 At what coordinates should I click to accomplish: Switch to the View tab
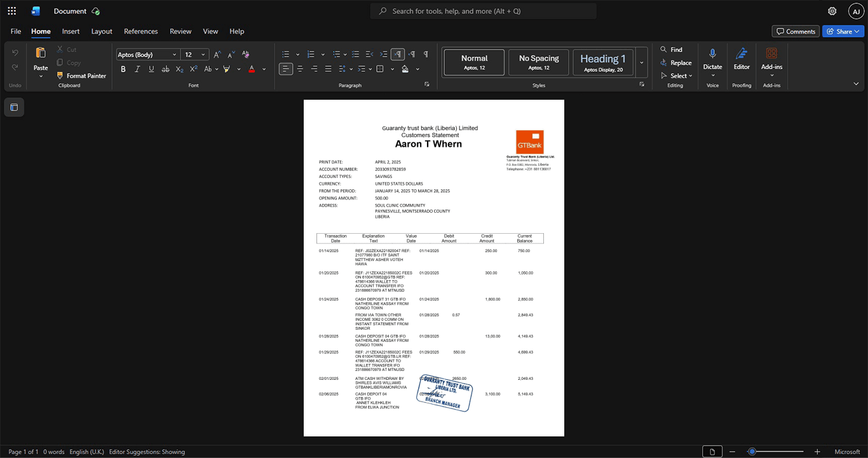210,31
